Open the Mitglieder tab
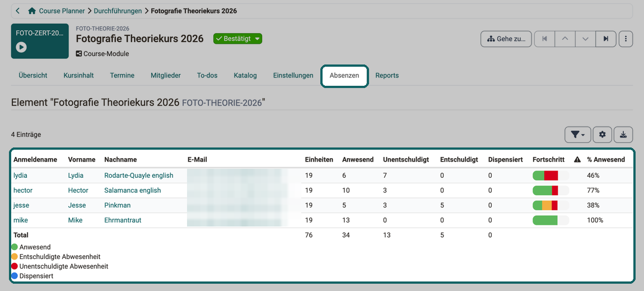The image size is (644, 291). coord(166,76)
